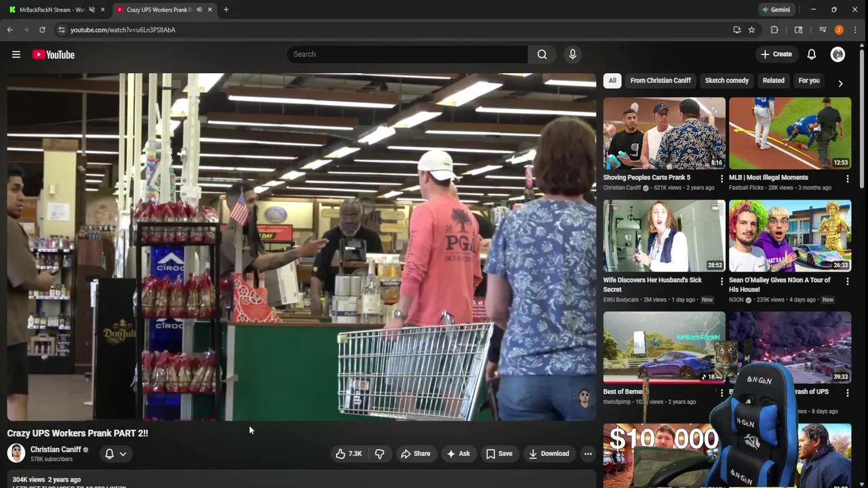
Task: Dislike the video with thumbs down
Action: pyautogui.click(x=380, y=453)
